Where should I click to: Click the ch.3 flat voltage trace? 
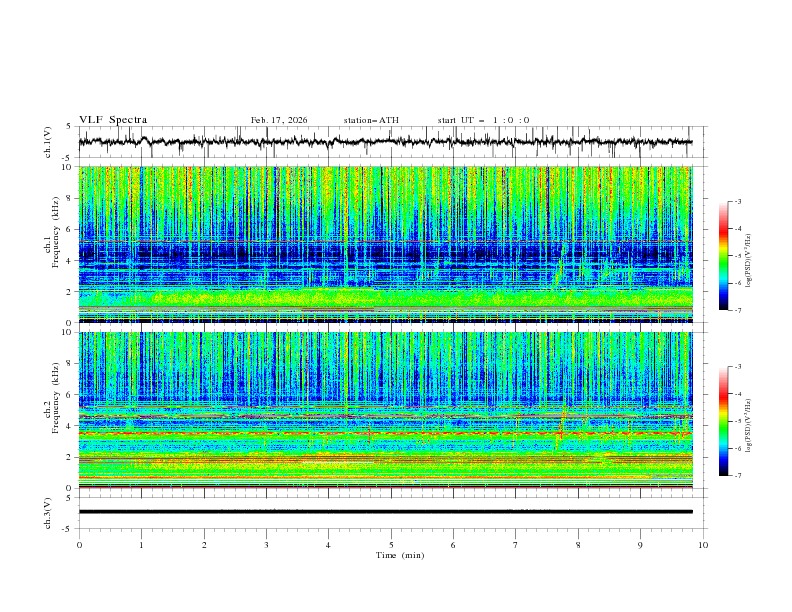pyautogui.click(x=385, y=512)
